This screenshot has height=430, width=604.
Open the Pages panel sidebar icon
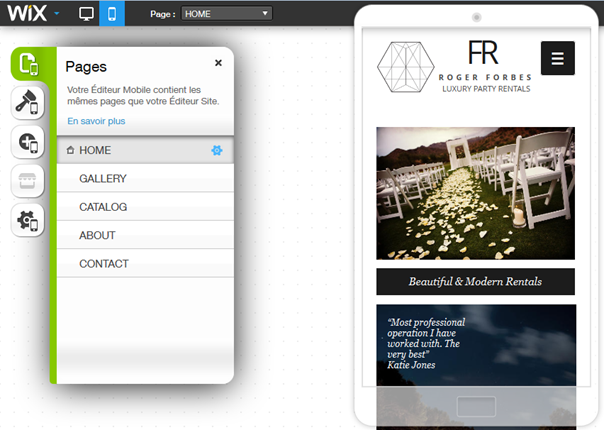30,64
